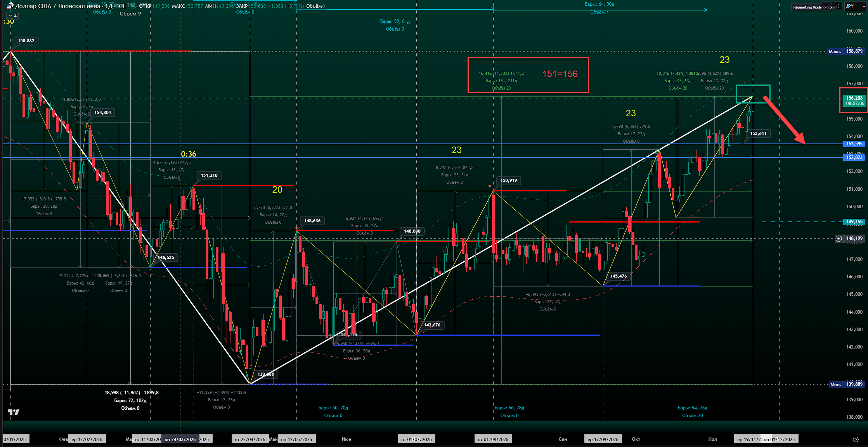Click the Доллар США / Японская иена title
Image resolution: width=868 pixels, height=447 pixels.
pyautogui.click(x=58, y=6)
